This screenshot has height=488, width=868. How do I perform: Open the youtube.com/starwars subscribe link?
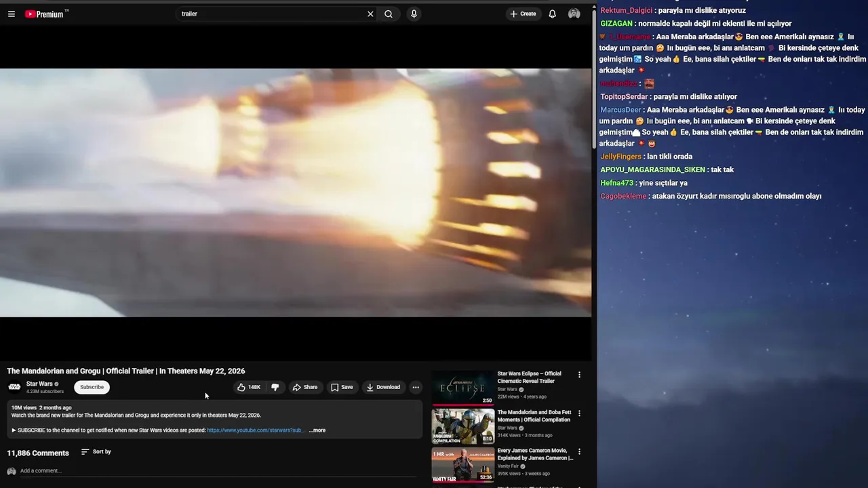[255, 430]
